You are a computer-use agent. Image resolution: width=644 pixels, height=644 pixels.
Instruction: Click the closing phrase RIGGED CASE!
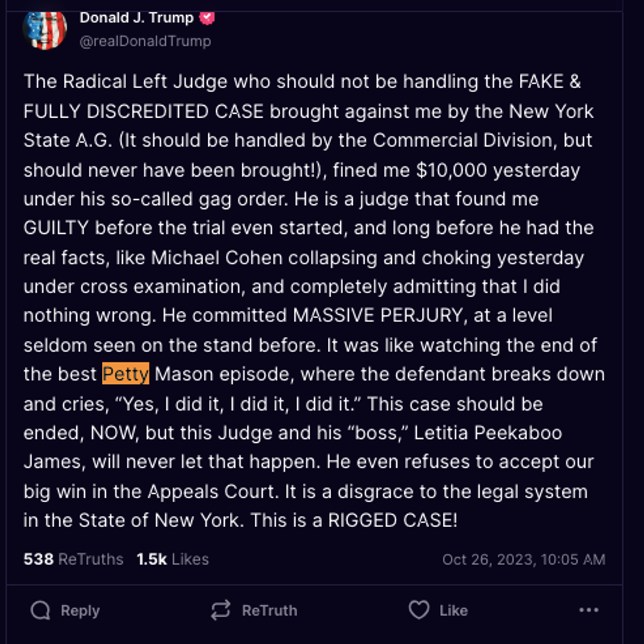(393, 520)
